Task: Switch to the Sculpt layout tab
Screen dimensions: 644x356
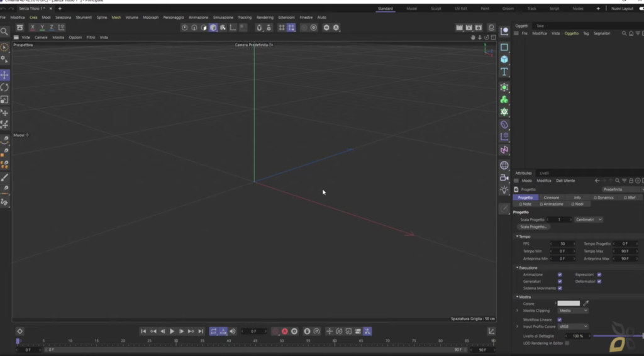Action: (436, 9)
